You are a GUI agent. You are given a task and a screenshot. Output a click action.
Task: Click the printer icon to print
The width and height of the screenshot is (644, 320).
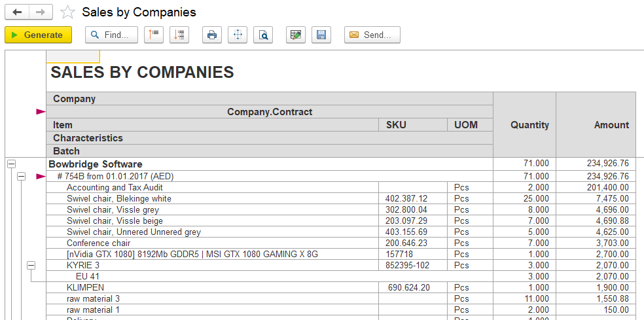pos(212,35)
